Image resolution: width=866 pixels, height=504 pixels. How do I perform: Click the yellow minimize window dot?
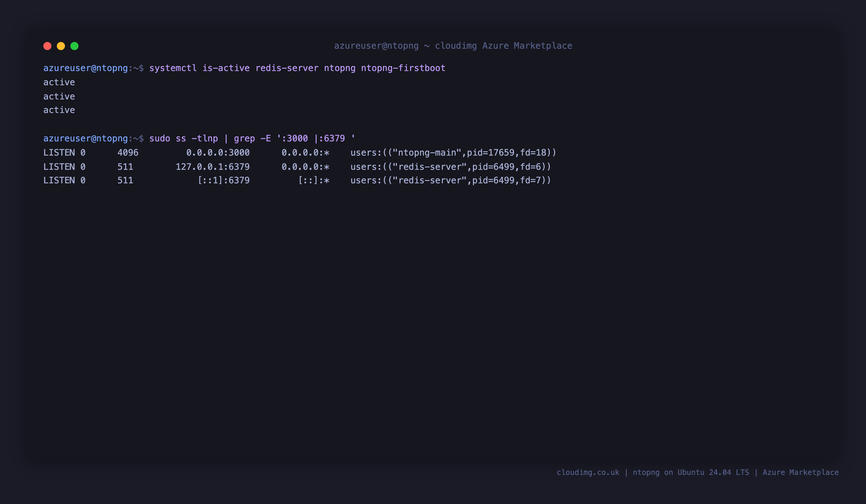(x=61, y=46)
